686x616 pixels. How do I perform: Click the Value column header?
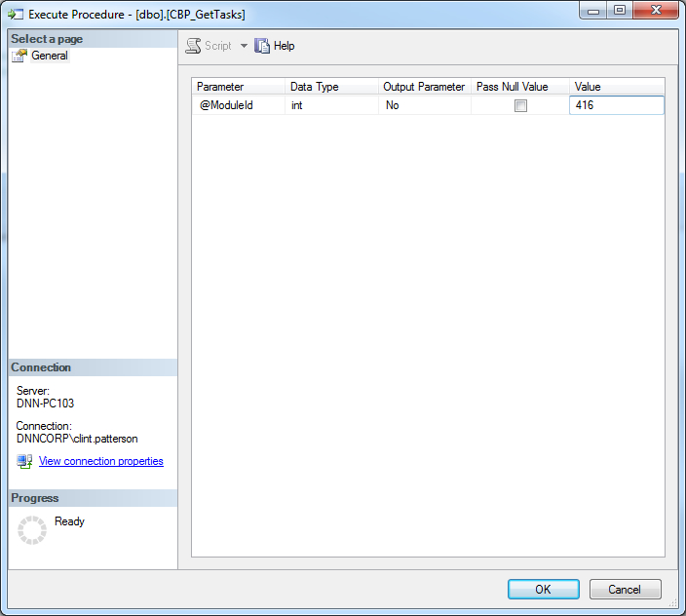coord(617,87)
